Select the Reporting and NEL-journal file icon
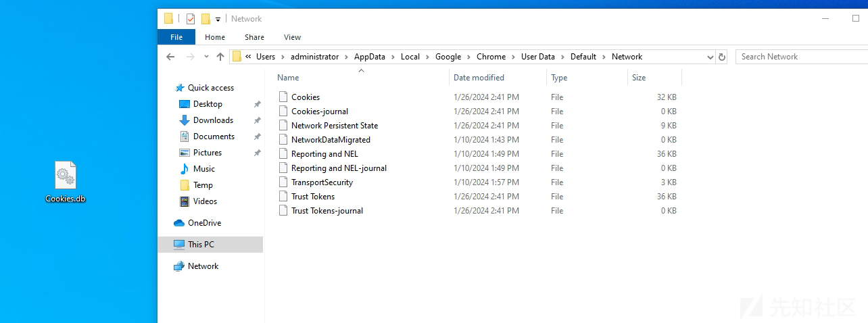This screenshot has width=868, height=323. (283, 168)
